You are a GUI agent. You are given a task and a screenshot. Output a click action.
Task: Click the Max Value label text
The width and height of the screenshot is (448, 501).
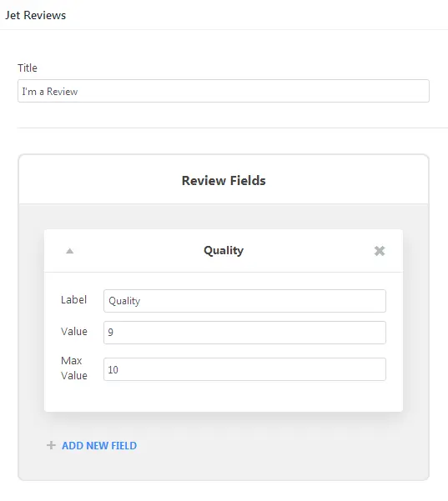pos(74,368)
